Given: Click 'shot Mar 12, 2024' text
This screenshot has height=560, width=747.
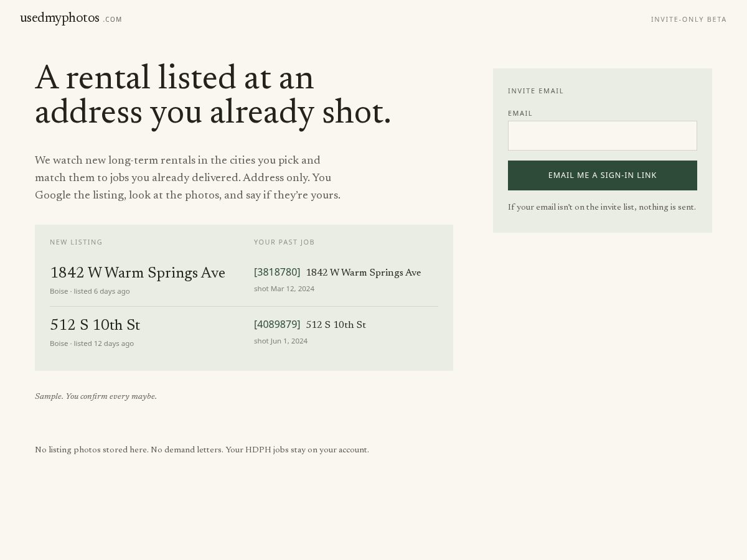Looking at the screenshot, I should [x=284, y=289].
